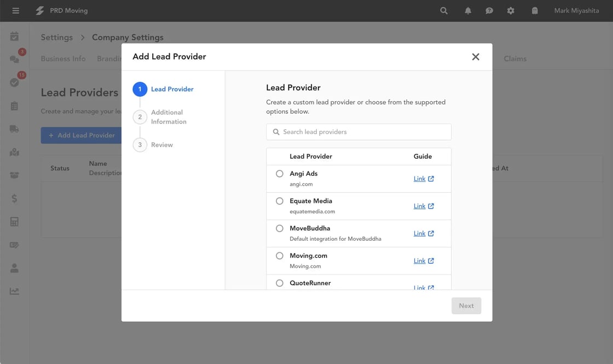Open the calculator icon in sidebar
The width and height of the screenshot is (613, 364).
pyautogui.click(x=14, y=222)
